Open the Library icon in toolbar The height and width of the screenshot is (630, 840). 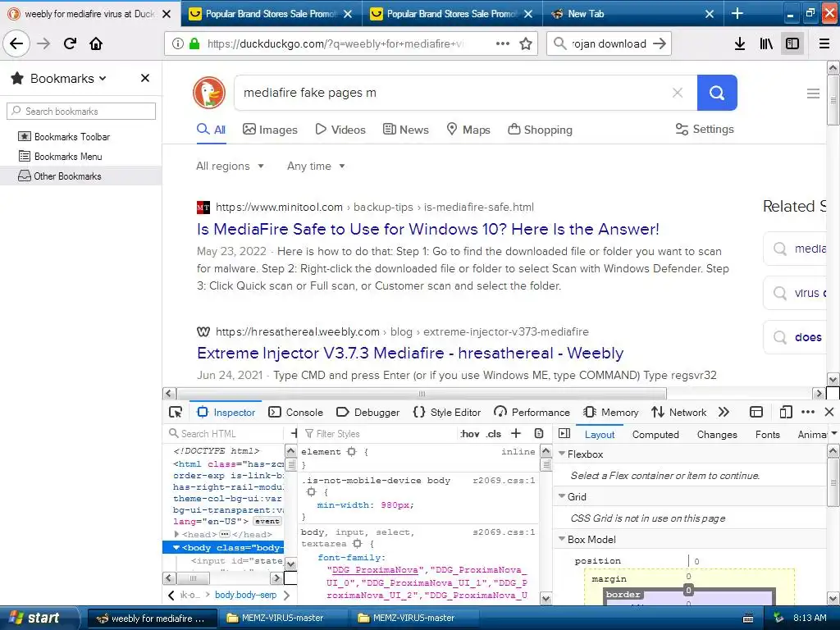click(x=766, y=43)
